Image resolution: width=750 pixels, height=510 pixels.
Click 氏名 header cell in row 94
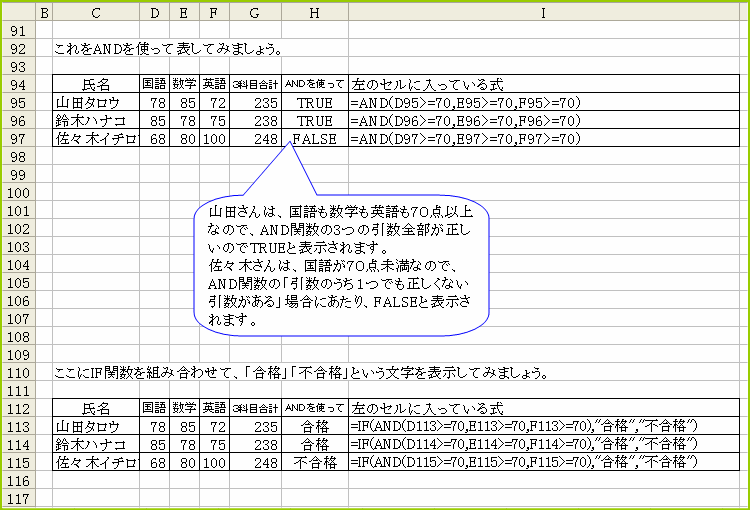pyautogui.click(x=96, y=85)
